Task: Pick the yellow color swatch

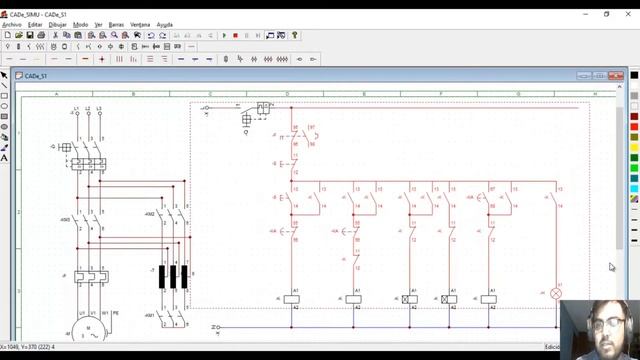Action: click(634, 148)
